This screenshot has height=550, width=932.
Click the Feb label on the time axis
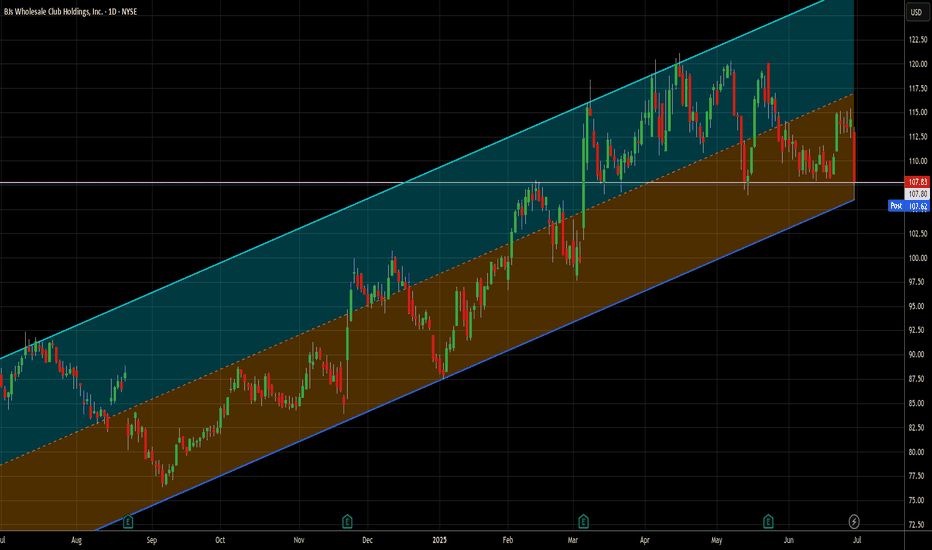508,540
